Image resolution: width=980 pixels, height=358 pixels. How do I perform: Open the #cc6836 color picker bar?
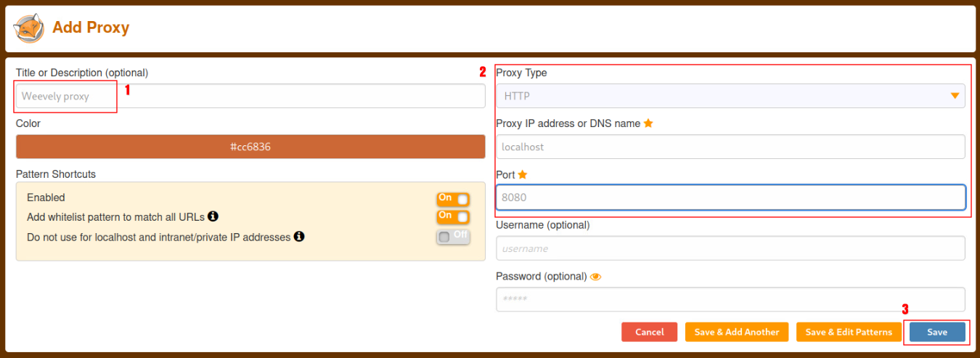[x=250, y=147]
